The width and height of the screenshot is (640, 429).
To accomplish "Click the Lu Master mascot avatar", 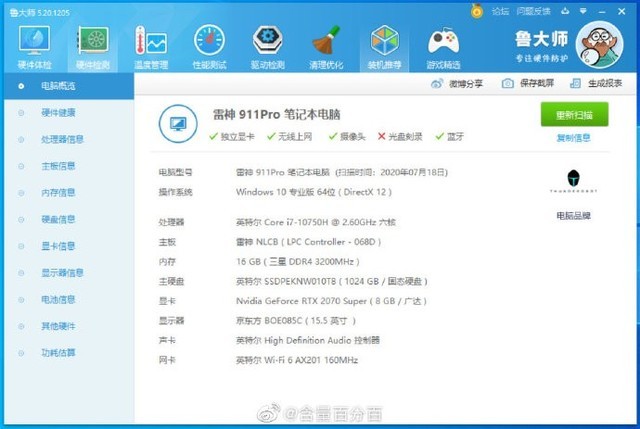I will click(x=599, y=45).
